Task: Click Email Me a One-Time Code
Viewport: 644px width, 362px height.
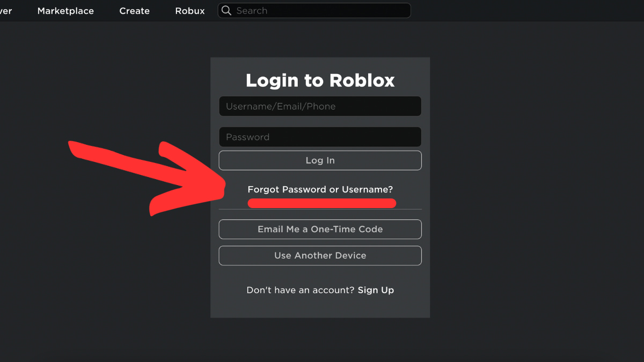Action: click(x=320, y=229)
